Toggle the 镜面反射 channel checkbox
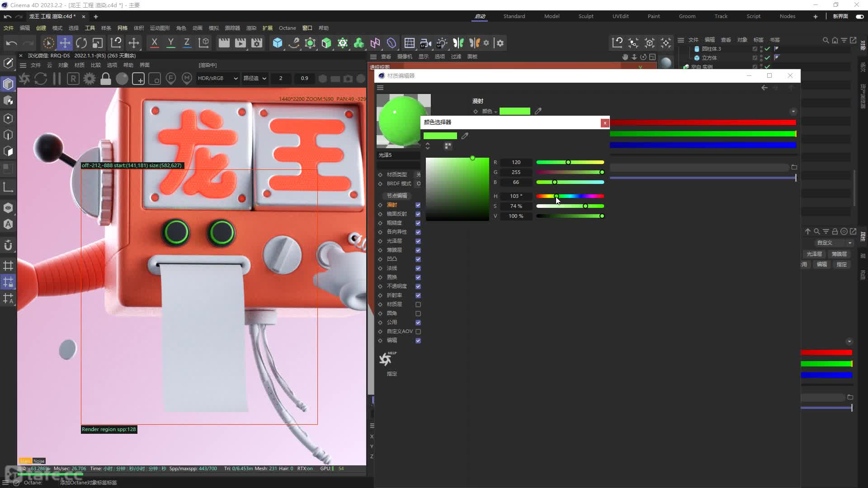Viewport: 868px width, 488px height. tap(418, 214)
